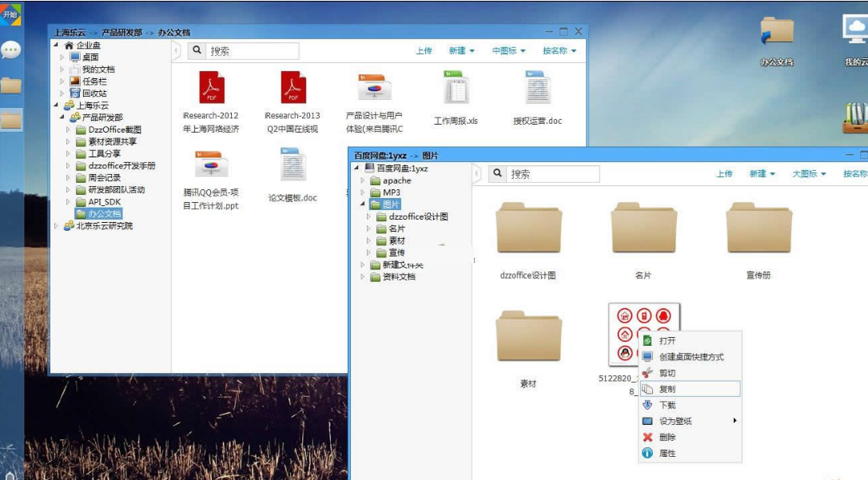Choose 属性 in context menu
868x480 pixels.
(x=691, y=453)
